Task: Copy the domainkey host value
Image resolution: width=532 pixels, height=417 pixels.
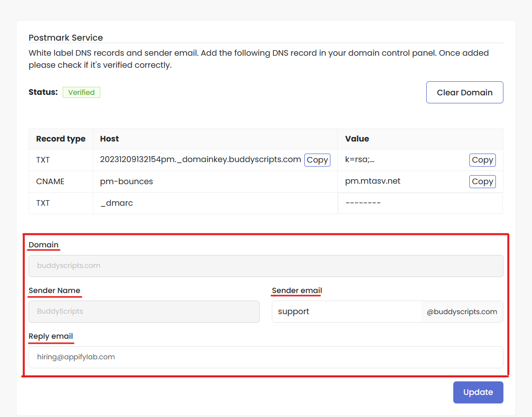Action: point(317,160)
